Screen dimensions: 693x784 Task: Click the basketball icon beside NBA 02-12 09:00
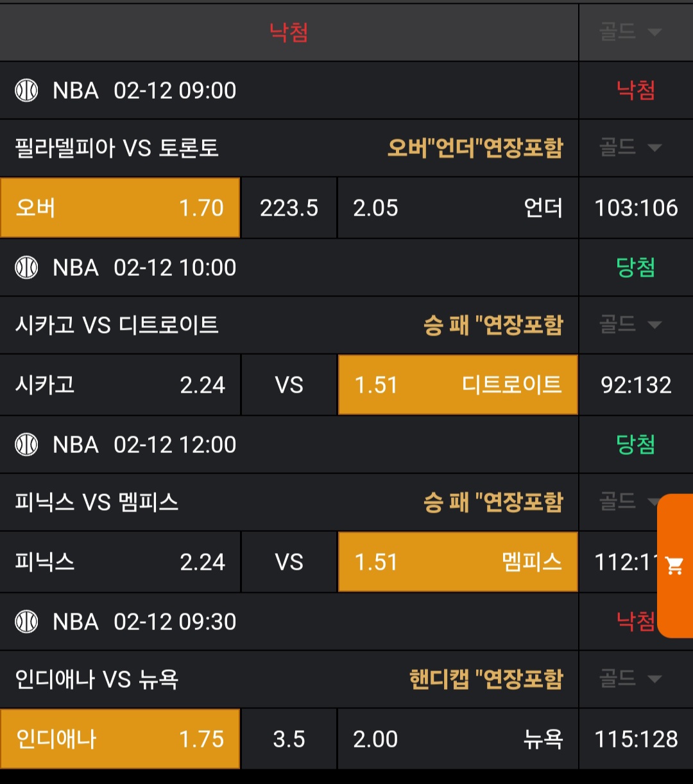(x=27, y=90)
